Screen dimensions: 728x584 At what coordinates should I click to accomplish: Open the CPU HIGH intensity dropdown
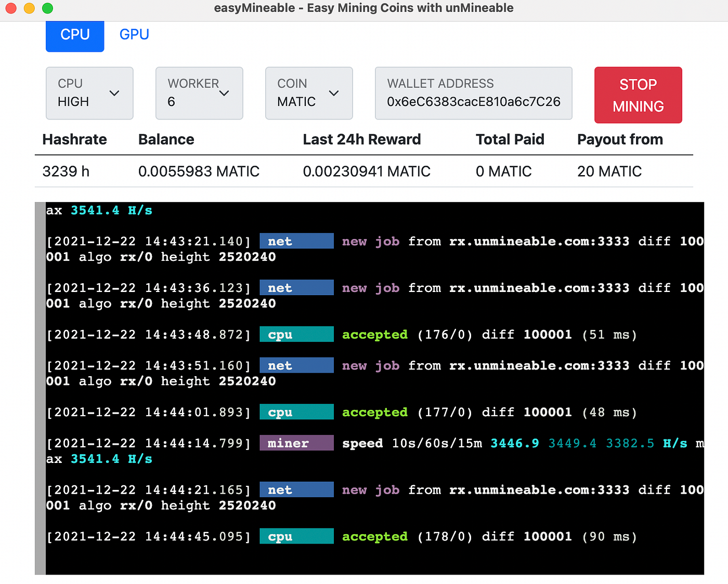pos(89,93)
